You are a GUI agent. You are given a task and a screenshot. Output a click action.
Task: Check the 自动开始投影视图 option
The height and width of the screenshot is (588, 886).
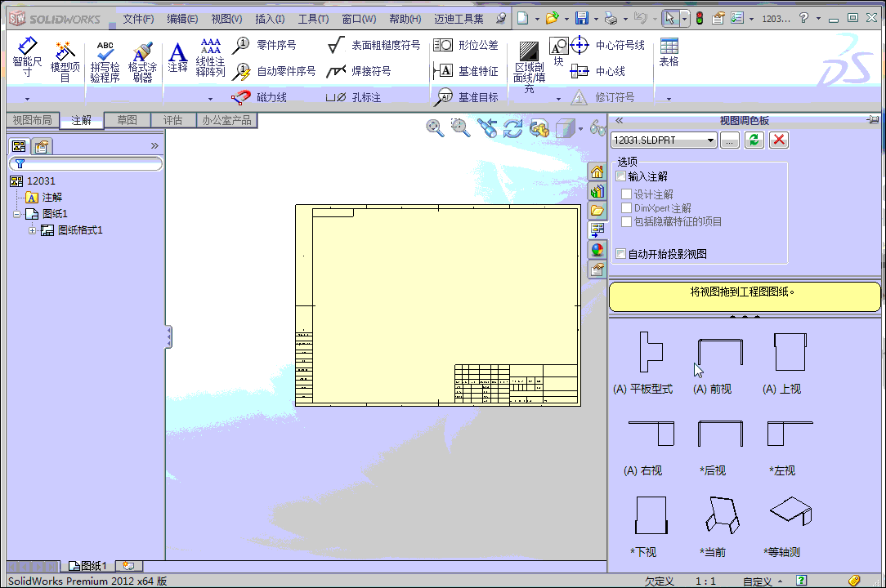[x=620, y=254]
